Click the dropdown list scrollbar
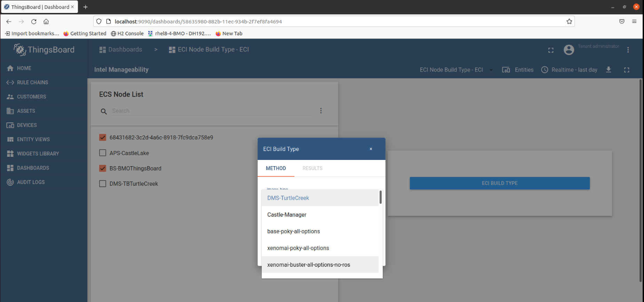This screenshot has width=644, height=302. (381, 197)
